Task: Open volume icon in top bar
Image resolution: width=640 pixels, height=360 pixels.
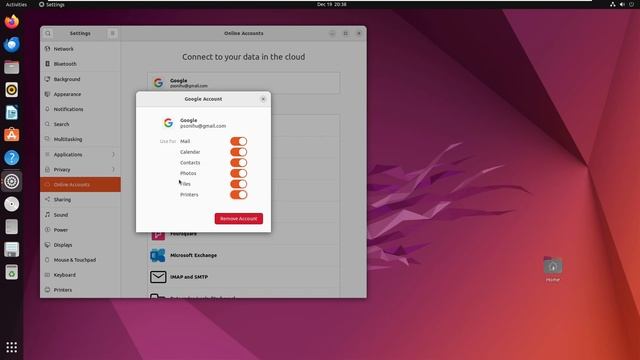Action: [622, 4]
